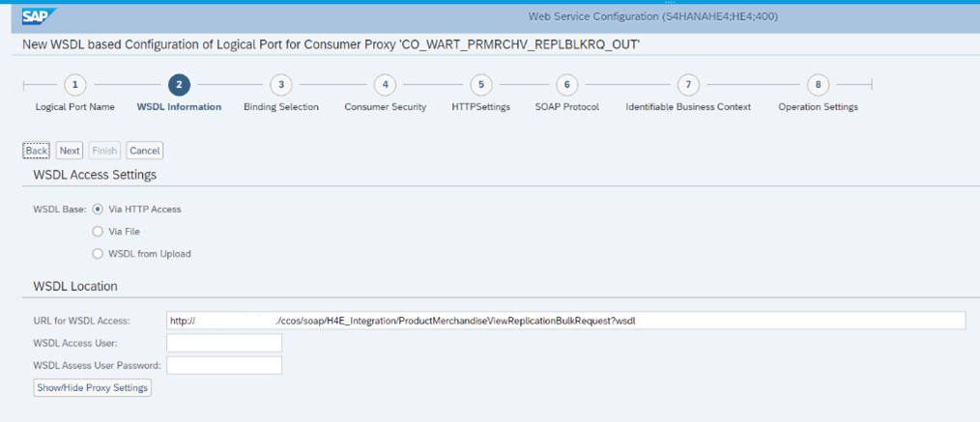The height and width of the screenshot is (422, 980).
Task: Click the greyed-out Finish button
Action: (104, 151)
